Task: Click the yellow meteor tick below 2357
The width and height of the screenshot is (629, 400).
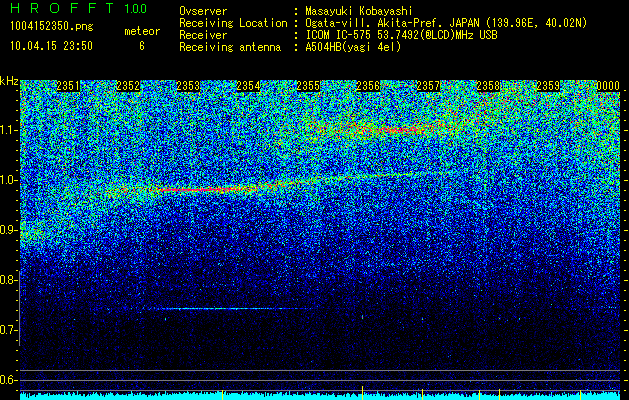Action: point(422,393)
